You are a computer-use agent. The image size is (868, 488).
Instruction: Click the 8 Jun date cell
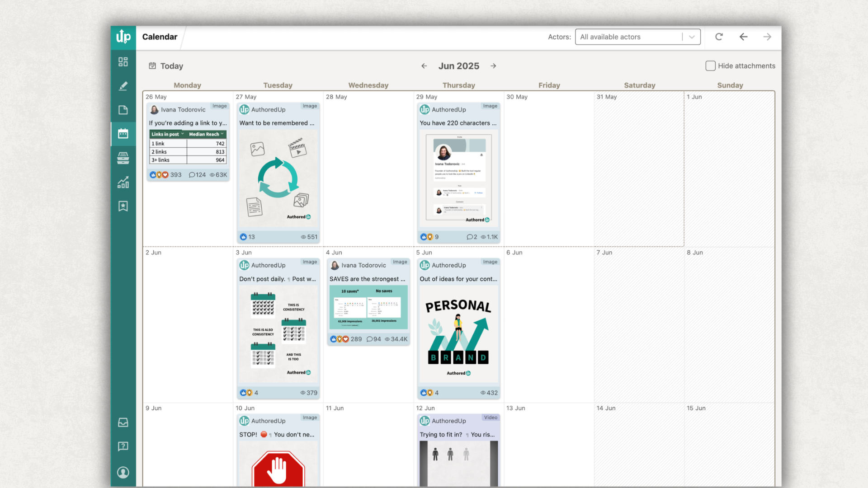(729, 325)
